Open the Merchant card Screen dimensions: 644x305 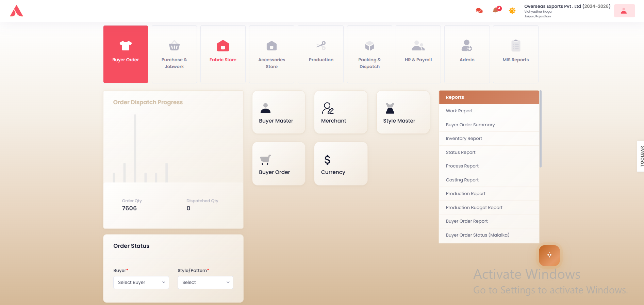point(341,112)
